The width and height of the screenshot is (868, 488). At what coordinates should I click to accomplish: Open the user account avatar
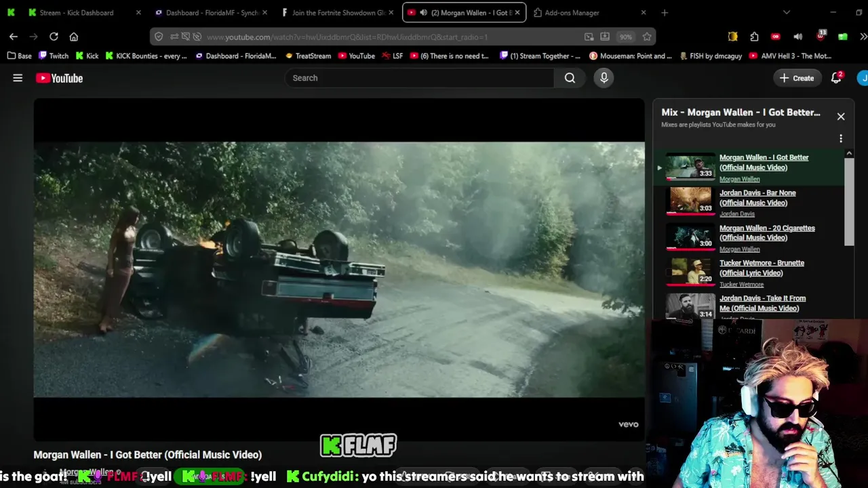(x=863, y=78)
